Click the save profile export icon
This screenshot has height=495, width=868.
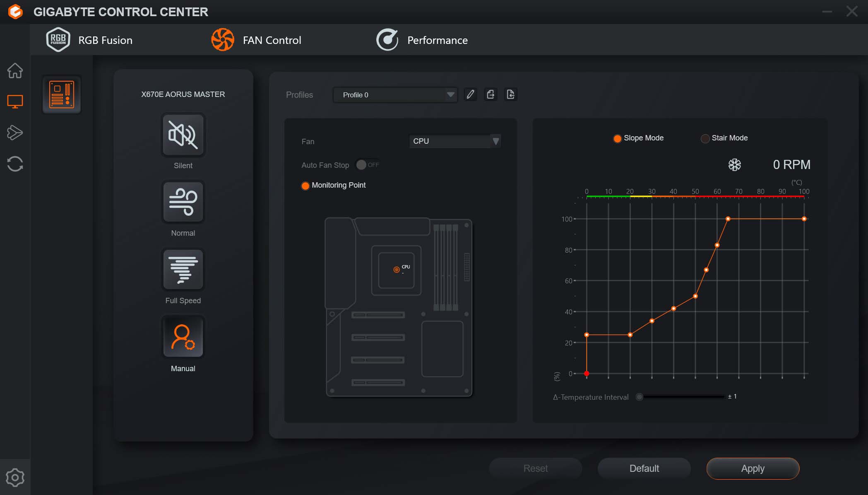pyautogui.click(x=490, y=95)
